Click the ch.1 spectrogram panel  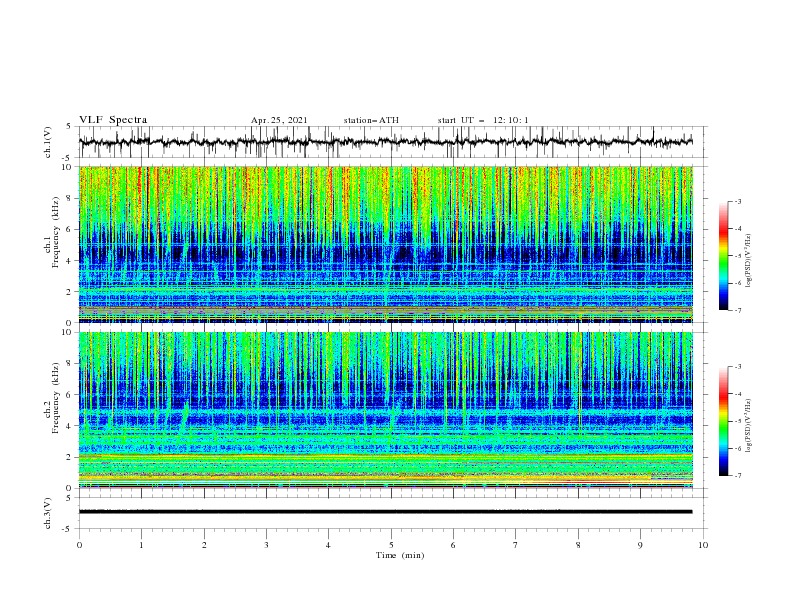[x=385, y=244]
